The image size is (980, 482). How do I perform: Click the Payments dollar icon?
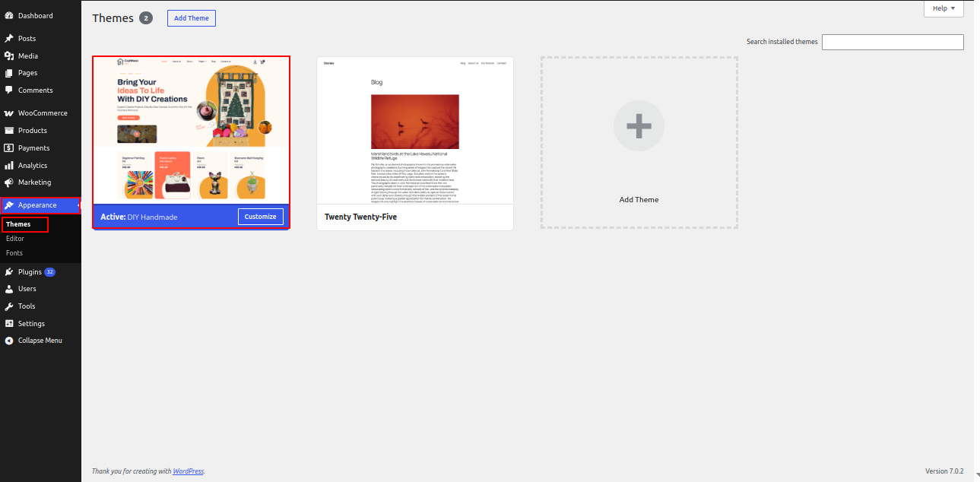click(x=9, y=148)
